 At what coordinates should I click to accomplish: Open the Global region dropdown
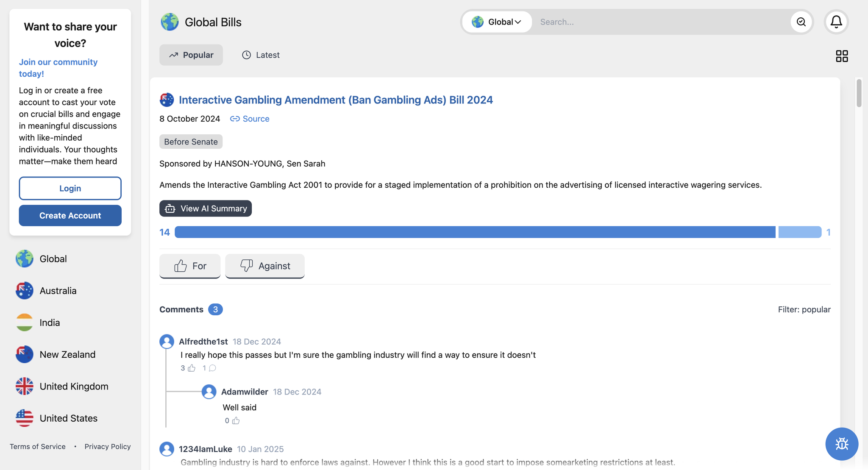497,22
